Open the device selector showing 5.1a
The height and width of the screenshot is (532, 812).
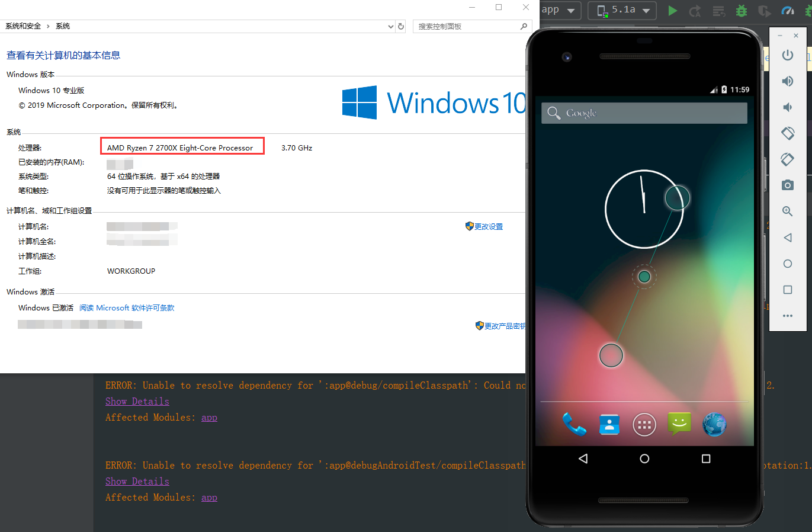click(x=622, y=10)
